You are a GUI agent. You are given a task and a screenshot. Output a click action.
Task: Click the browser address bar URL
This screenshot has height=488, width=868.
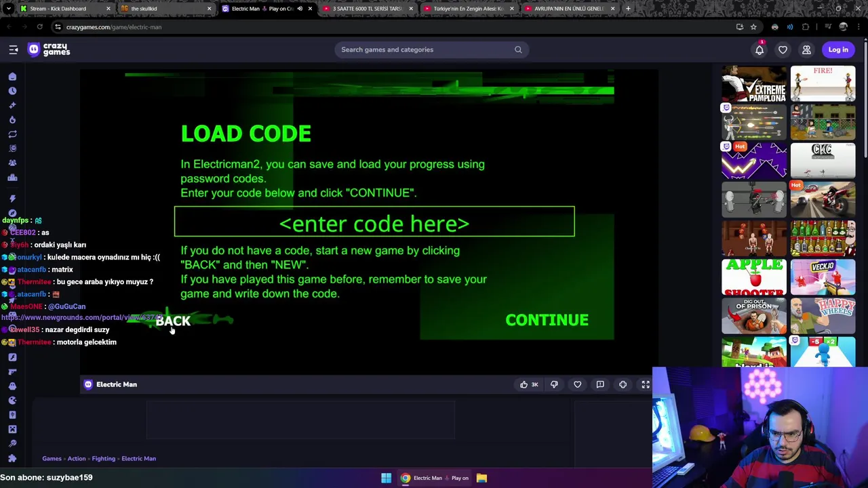coord(114,27)
